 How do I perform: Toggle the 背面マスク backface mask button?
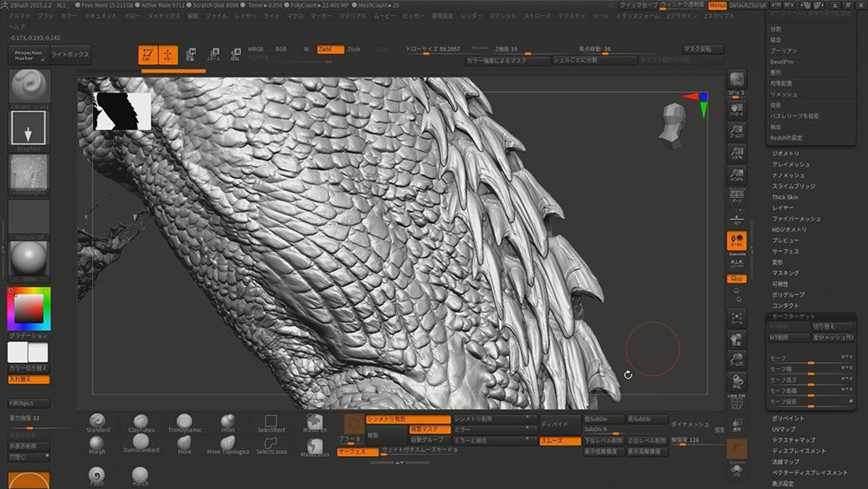point(430,429)
